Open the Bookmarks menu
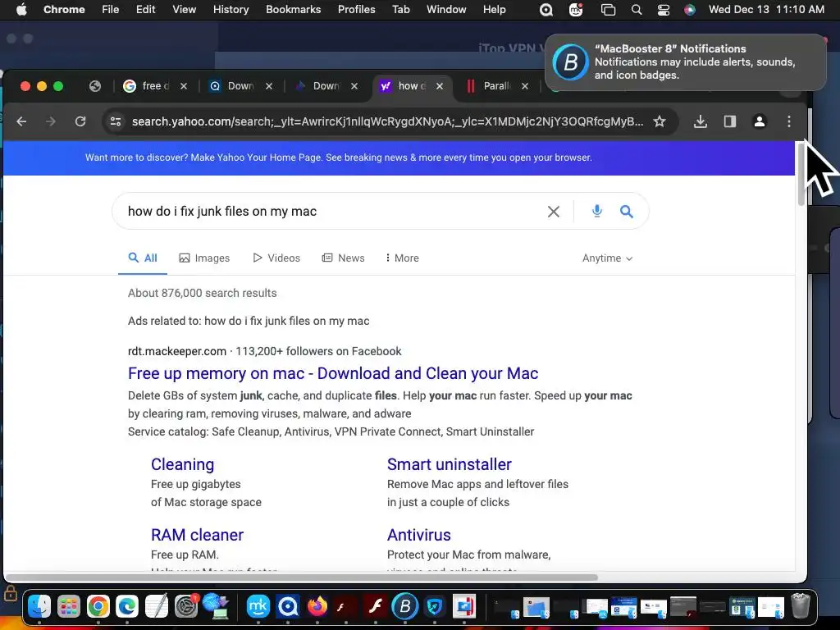Image resolution: width=840 pixels, height=630 pixels. tap(293, 10)
